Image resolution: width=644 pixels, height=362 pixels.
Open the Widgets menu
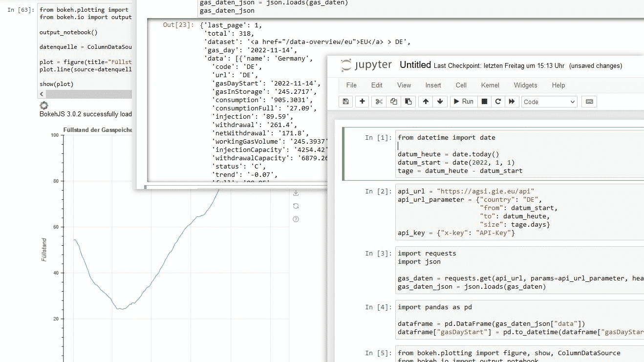(x=526, y=85)
